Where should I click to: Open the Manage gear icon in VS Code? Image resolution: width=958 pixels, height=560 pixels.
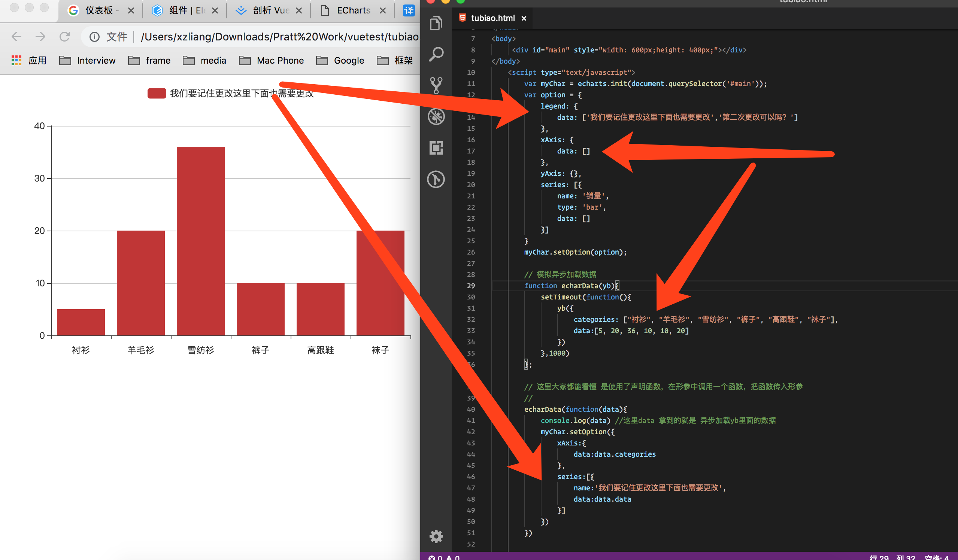436,536
